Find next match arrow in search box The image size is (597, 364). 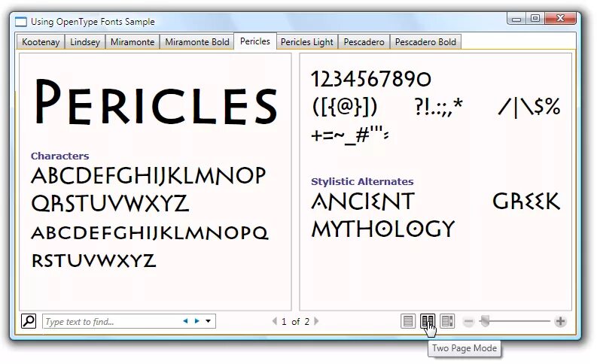coord(196,321)
